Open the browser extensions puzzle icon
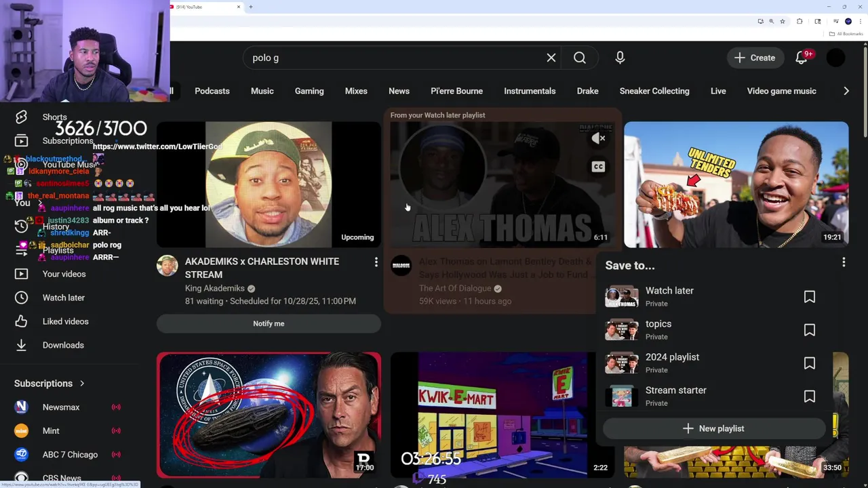Viewport: 868px width, 488px height. (800, 21)
